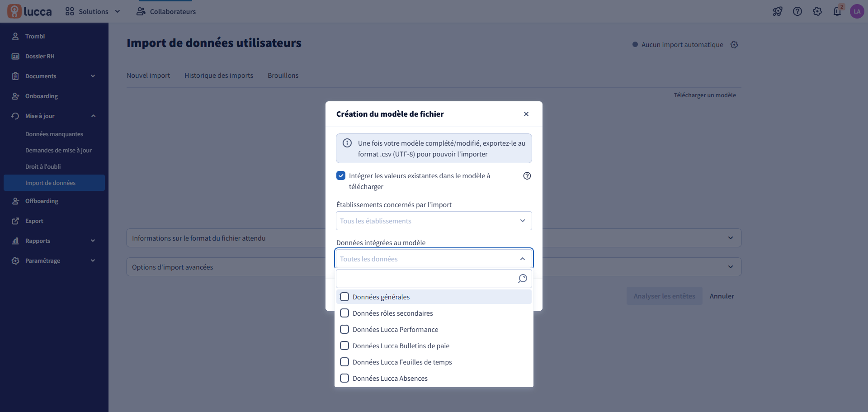Image resolution: width=868 pixels, height=412 pixels.
Task: Open Demandes de mise à jour
Action: pos(54,150)
